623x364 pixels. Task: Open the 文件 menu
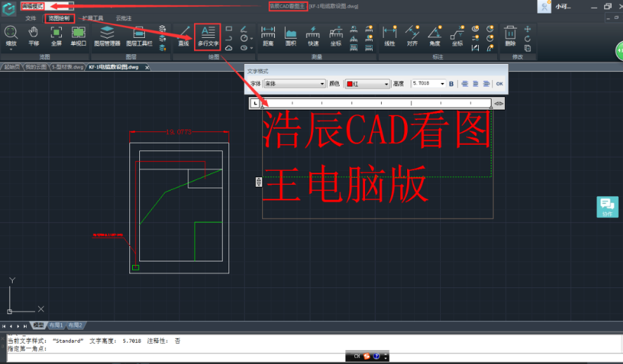click(31, 18)
